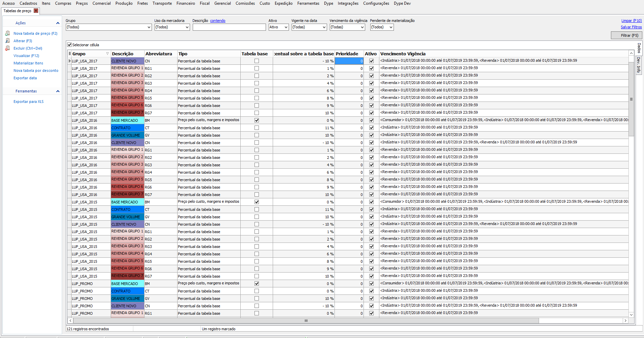Select the LUP_PROMO GRANDE VOLUME description cell
Screen dimensions: 644x338
(x=128, y=299)
